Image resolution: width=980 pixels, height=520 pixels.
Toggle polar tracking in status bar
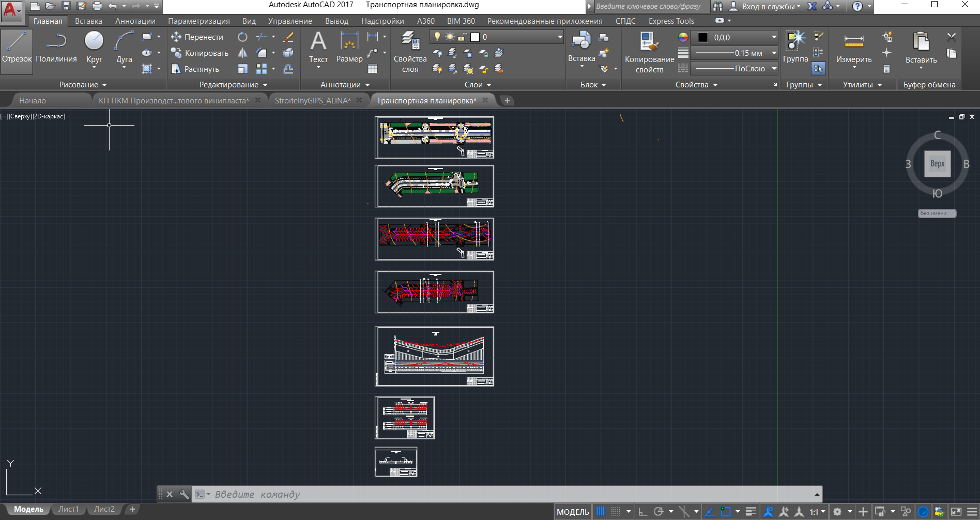coord(658,512)
